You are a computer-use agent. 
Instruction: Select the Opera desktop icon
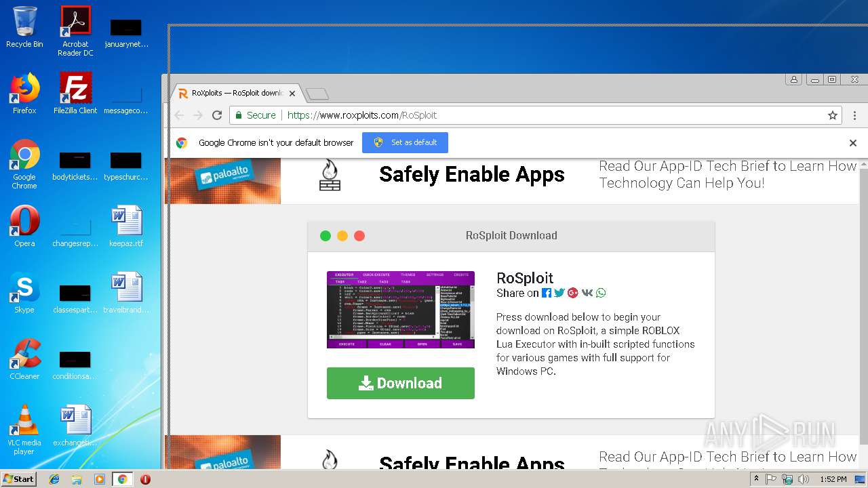tap(24, 226)
